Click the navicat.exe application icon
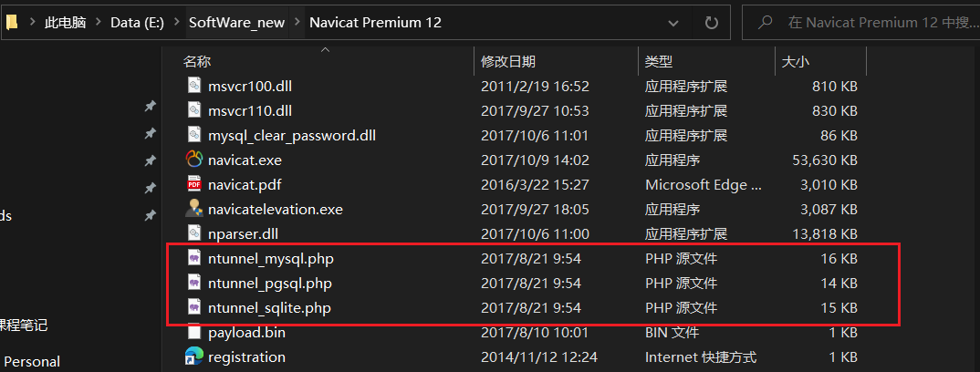The height and width of the screenshot is (372, 980). point(193,159)
